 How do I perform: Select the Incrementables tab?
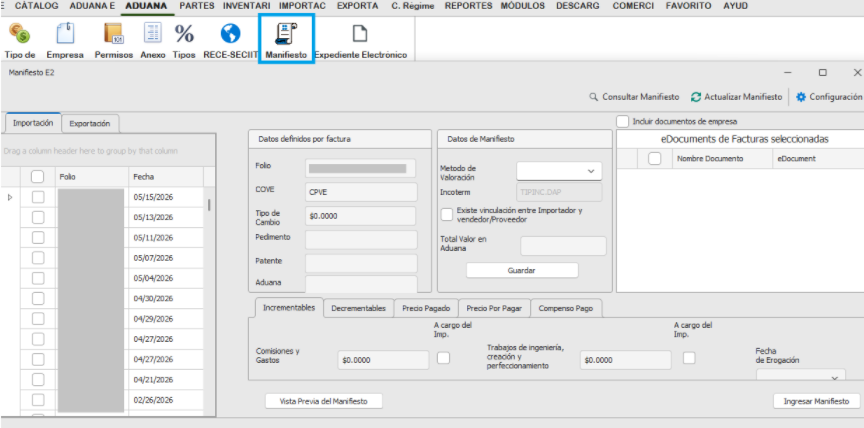click(289, 307)
